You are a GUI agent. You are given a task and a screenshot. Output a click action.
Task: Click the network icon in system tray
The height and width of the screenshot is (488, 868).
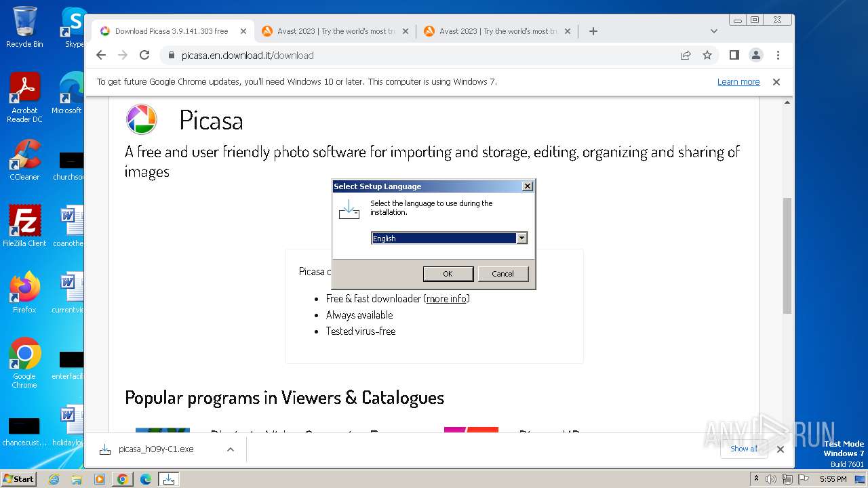(787, 479)
